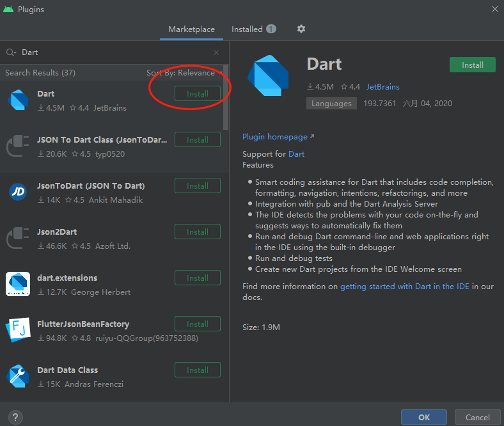504x426 pixels.
Task: Click the Andras Ferenczi author name
Action: [94, 384]
